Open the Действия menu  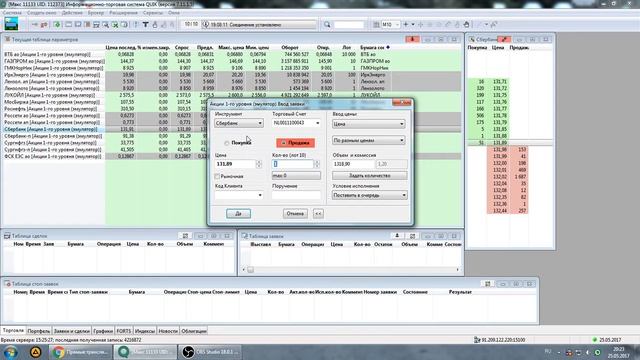72,13
